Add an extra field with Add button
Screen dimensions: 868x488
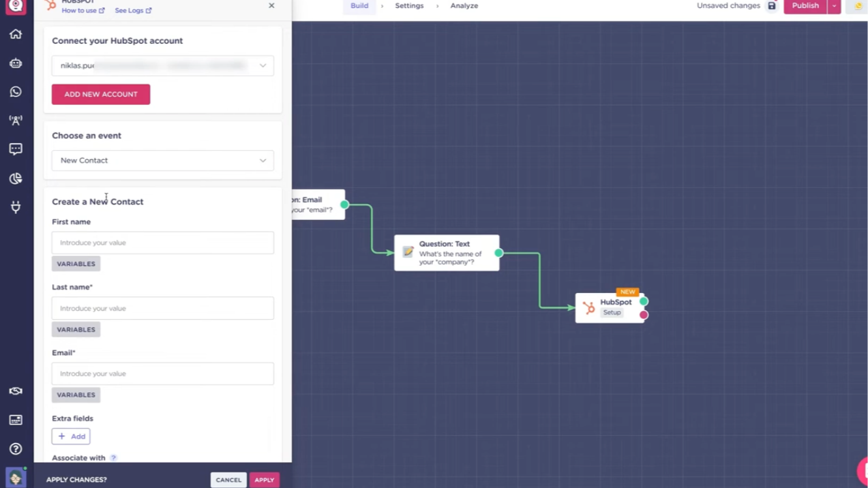pos(71,436)
